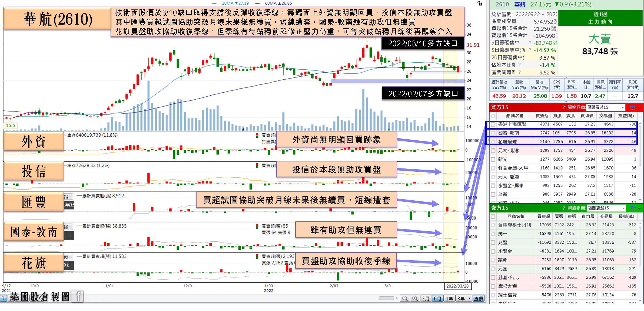Open the 區間賣超15 dropdown
The width and height of the screenshot is (644, 311).
click(606, 208)
